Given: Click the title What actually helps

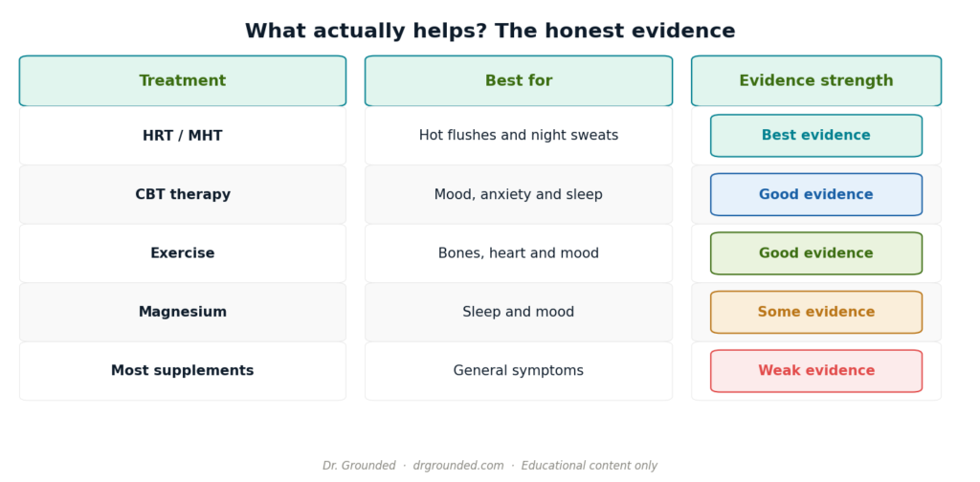Looking at the screenshot, I should (x=490, y=31).
